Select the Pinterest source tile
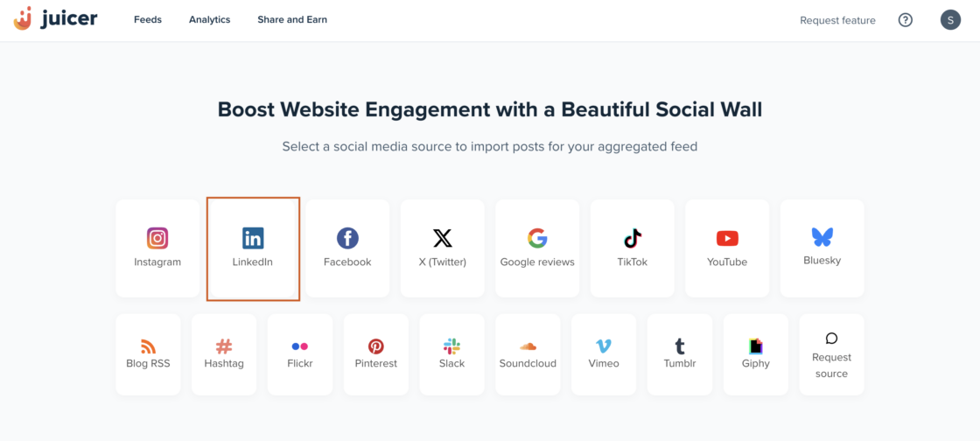The width and height of the screenshot is (980, 441). pos(376,353)
